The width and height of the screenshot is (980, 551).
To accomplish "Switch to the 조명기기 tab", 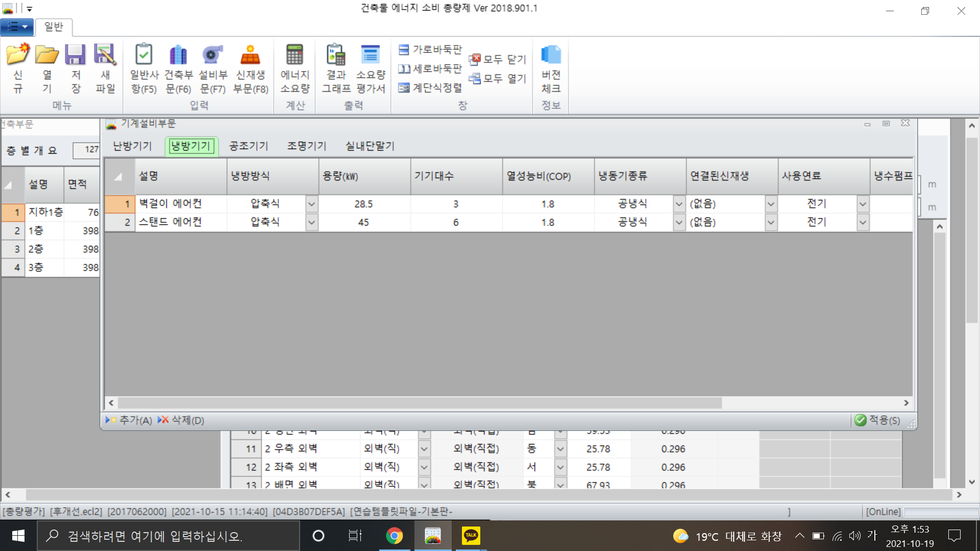I will coord(306,146).
